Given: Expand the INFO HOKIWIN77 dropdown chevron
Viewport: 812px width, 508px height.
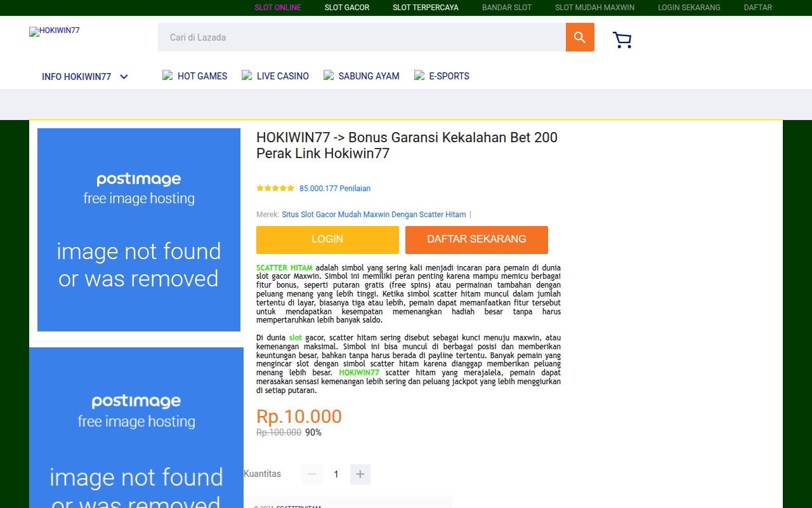Looking at the screenshot, I should (124, 77).
